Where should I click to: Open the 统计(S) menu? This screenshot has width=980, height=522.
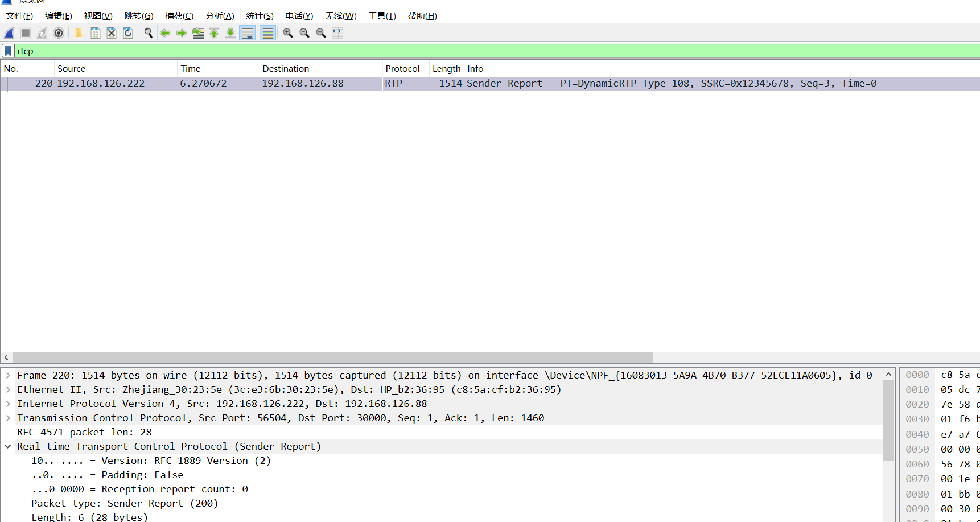[260, 15]
